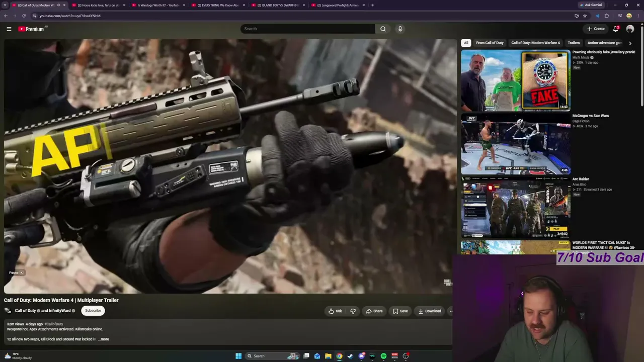Bookmark this page with the star icon

click(x=585, y=16)
